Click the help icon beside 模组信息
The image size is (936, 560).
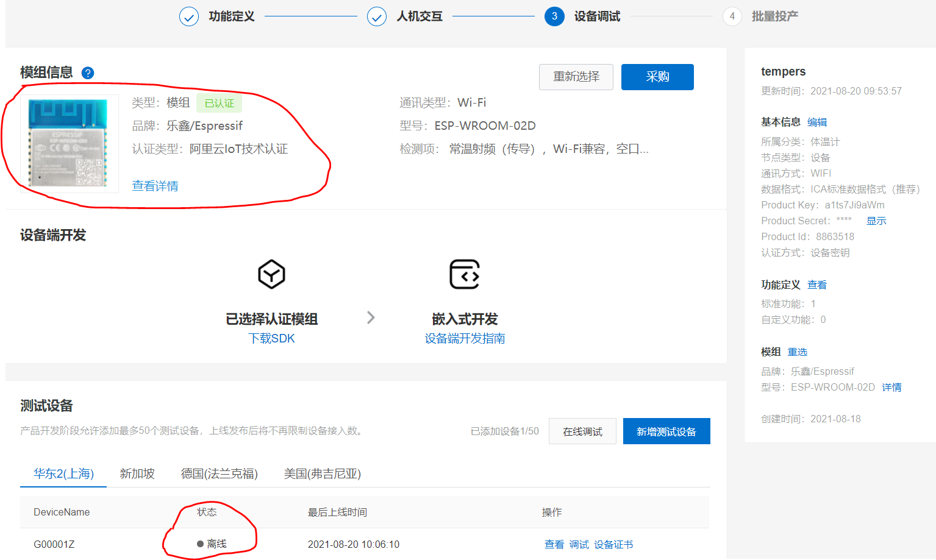tap(87, 73)
